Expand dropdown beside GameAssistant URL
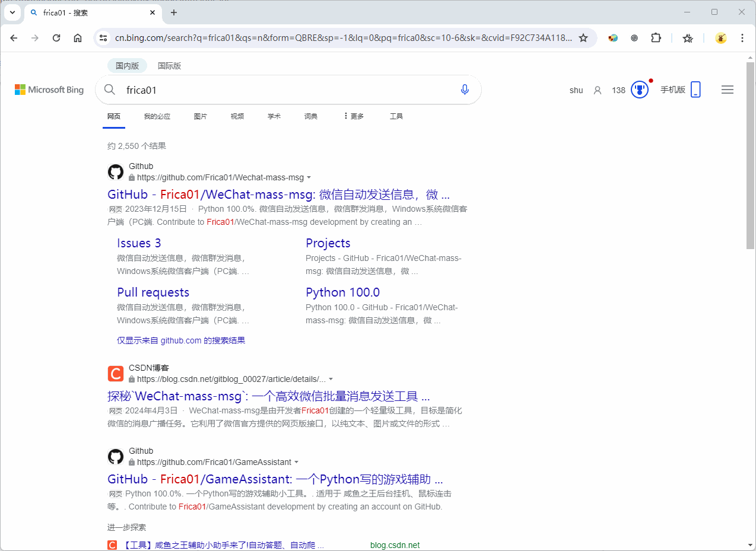 [297, 462]
